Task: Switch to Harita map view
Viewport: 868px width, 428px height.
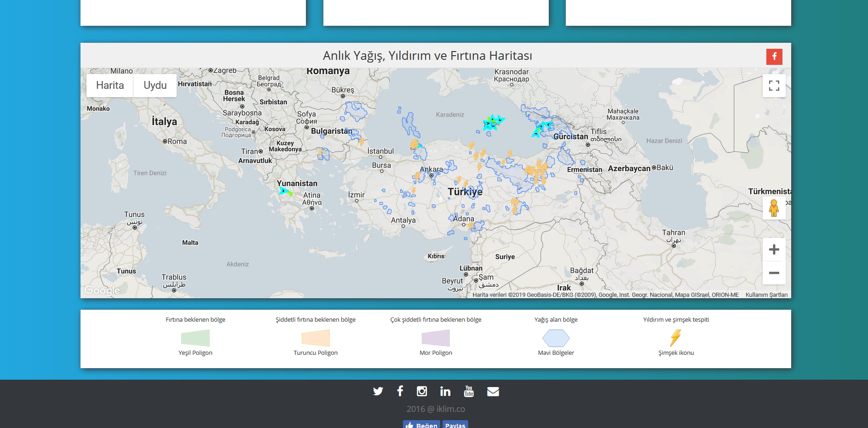Action: pyautogui.click(x=110, y=86)
